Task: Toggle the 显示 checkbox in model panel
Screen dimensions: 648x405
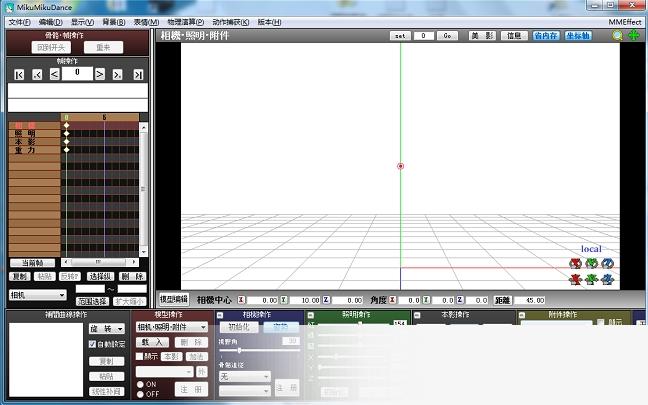Action: click(139, 356)
